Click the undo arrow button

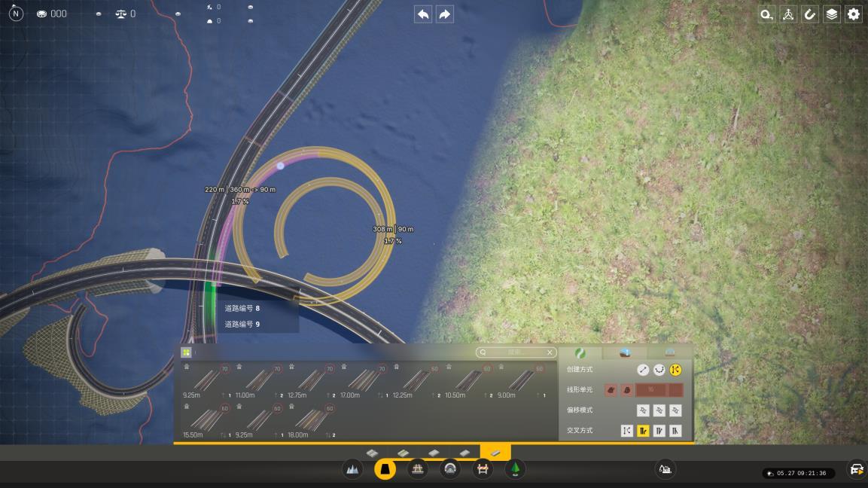coord(424,14)
